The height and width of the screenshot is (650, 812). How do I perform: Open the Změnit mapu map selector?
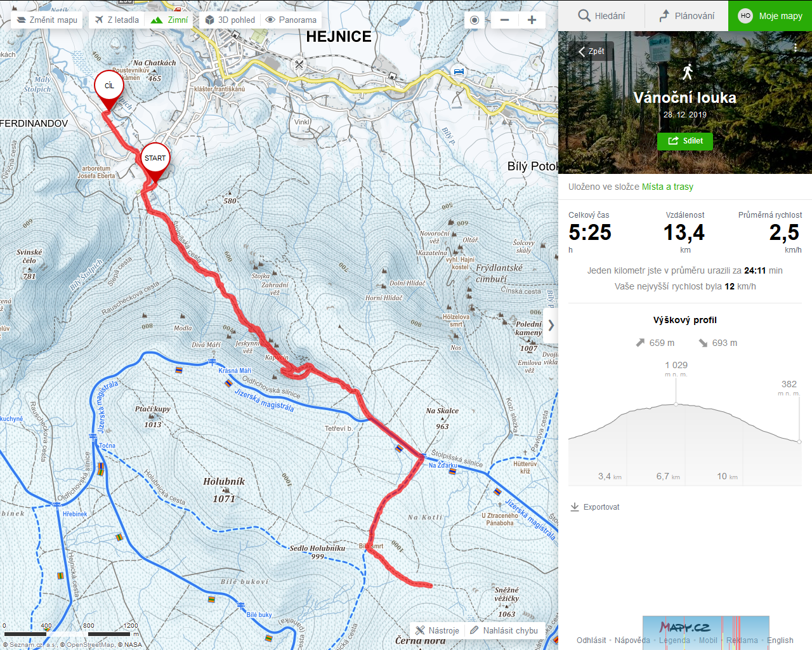point(47,20)
